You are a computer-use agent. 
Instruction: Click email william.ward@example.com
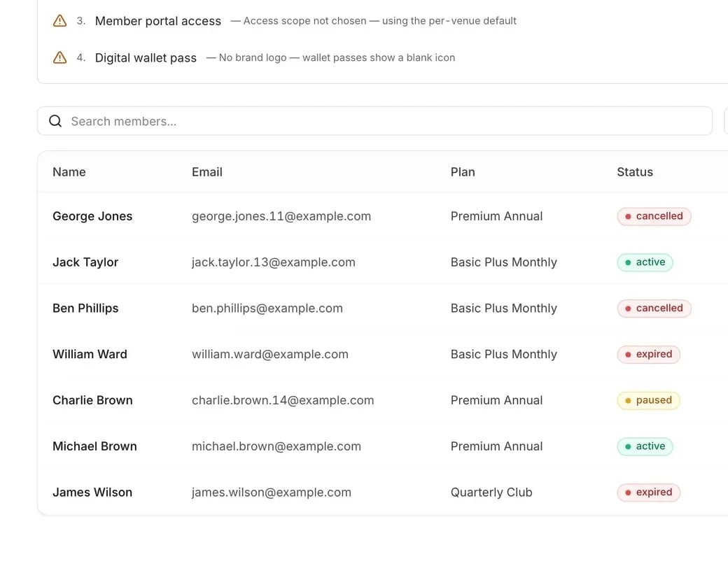[270, 354]
